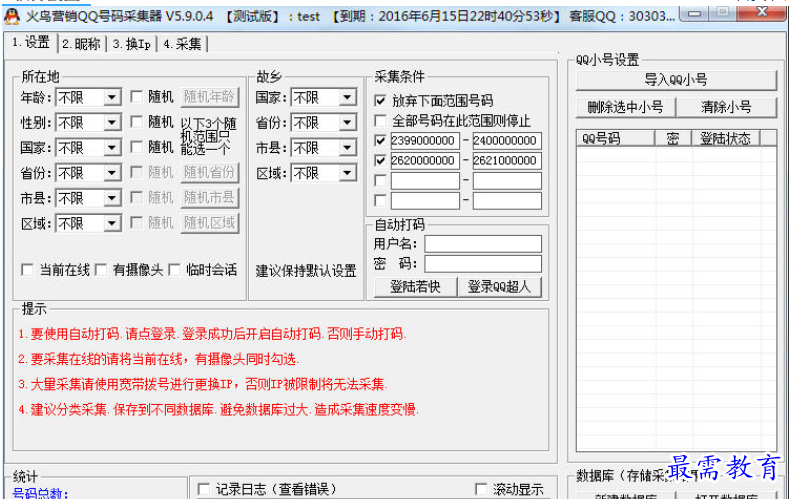This screenshot has width=789, height=499.
Task: Check the third empty range row checkbox
Action: (x=380, y=180)
